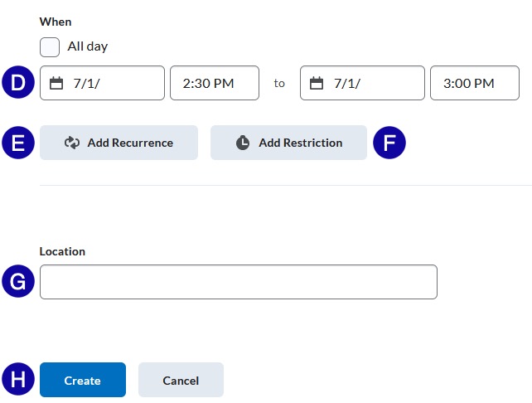
Task: Click the Cancel button
Action: (181, 380)
